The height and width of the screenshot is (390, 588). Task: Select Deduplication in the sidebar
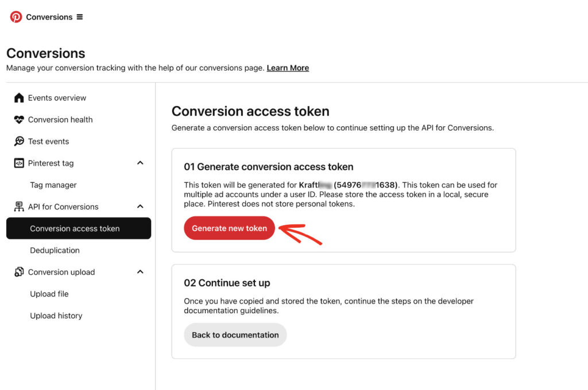[55, 250]
